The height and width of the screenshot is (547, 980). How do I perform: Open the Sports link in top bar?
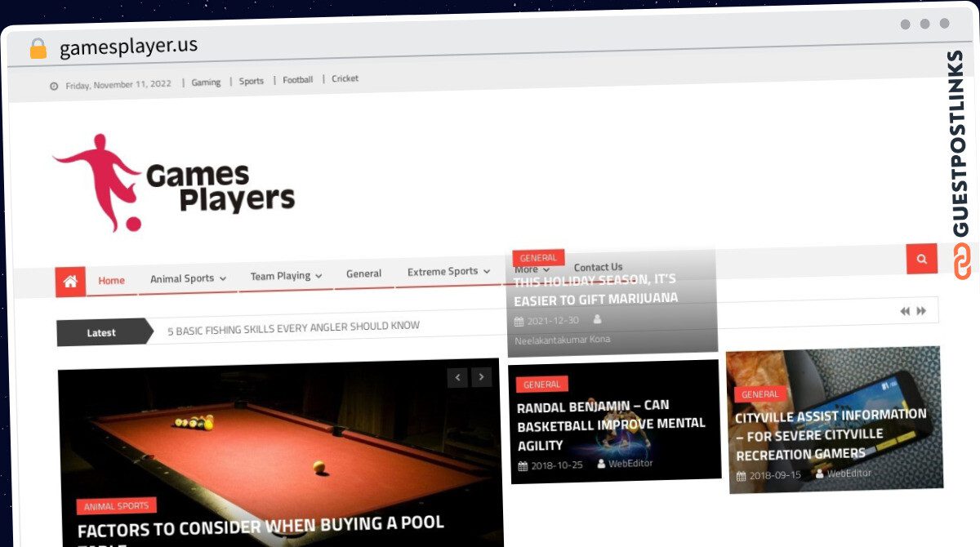pos(252,81)
